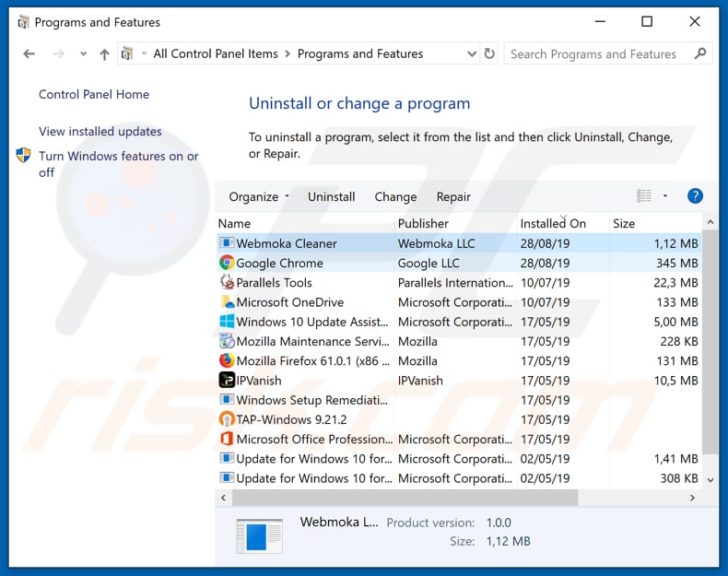The image size is (728, 576).
Task: Click All Control Panel Items breadcrumb
Action: (216, 53)
